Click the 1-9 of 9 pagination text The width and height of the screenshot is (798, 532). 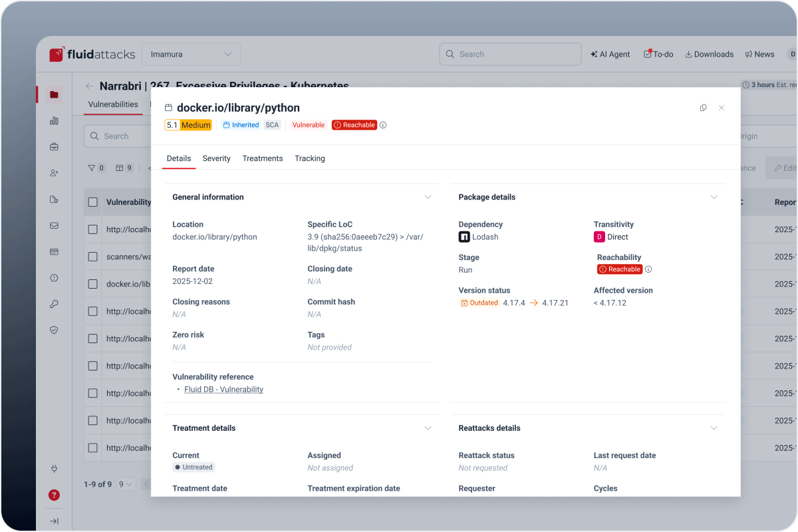coord(98,484)
